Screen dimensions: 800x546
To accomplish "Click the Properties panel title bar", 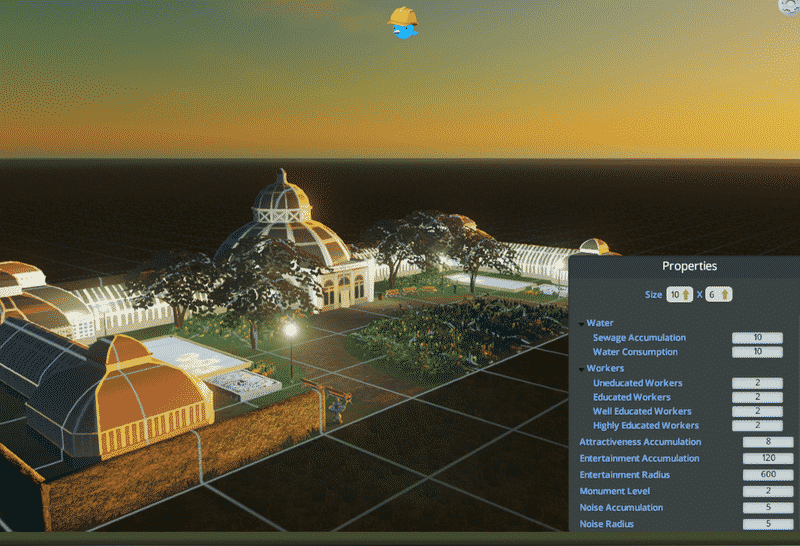I will 689,267.
